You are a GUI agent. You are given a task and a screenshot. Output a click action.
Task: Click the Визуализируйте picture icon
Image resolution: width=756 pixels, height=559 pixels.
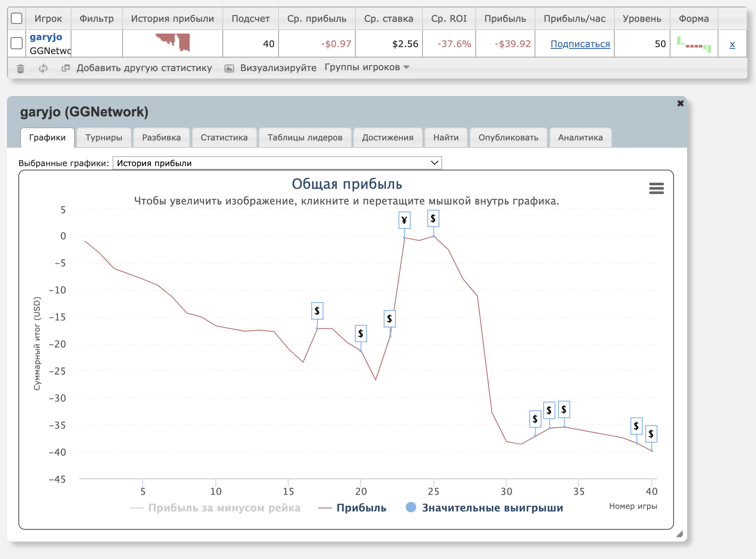[x=229, y=68]
